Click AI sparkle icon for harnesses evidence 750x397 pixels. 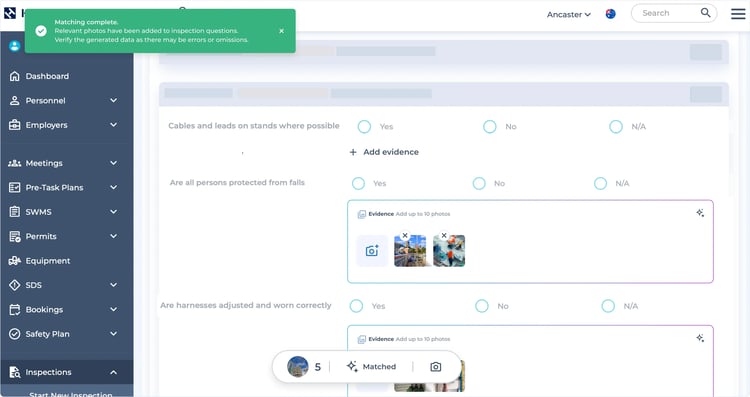(x=700, y=338)
